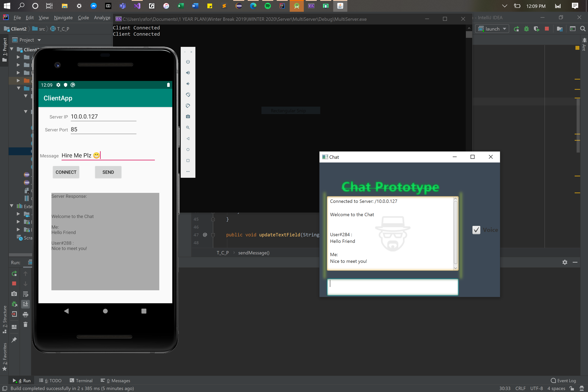The height and width of the screenshot is (392, 588).
Task: Stop the running app with red square
Action: pos(547,29)
